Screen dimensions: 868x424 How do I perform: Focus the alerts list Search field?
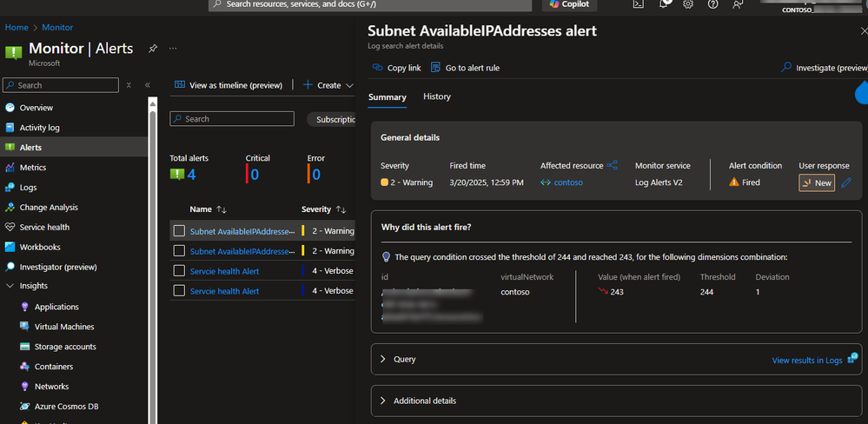(x=232, y=119)
